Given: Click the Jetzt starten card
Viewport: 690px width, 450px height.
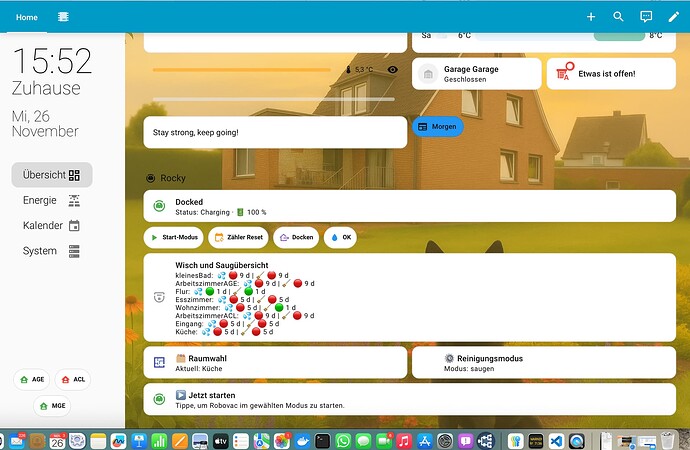Looking at the screenshot, I should [410, 399].
